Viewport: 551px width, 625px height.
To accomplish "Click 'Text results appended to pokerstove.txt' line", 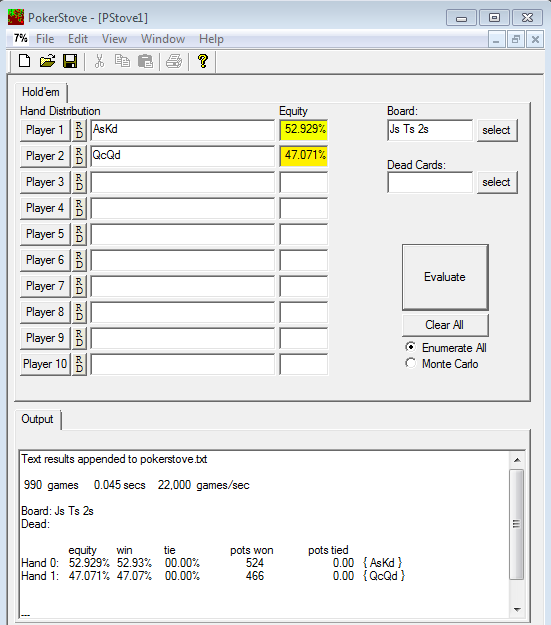I will pyautogui.click(x=114, y=459).
